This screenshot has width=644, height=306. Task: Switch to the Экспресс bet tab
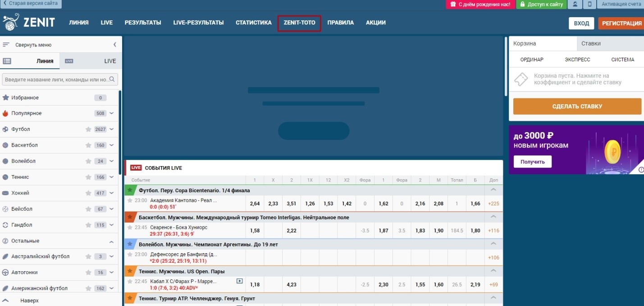point(577,60)
